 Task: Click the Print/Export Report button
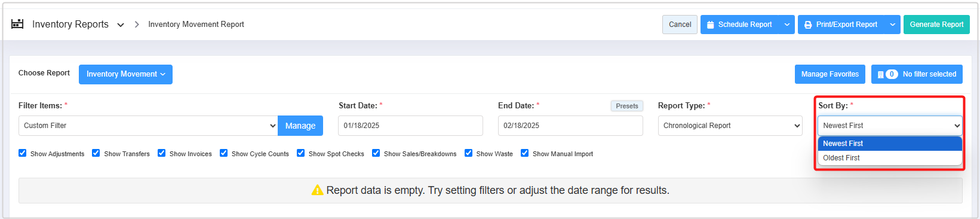(841, 25)
